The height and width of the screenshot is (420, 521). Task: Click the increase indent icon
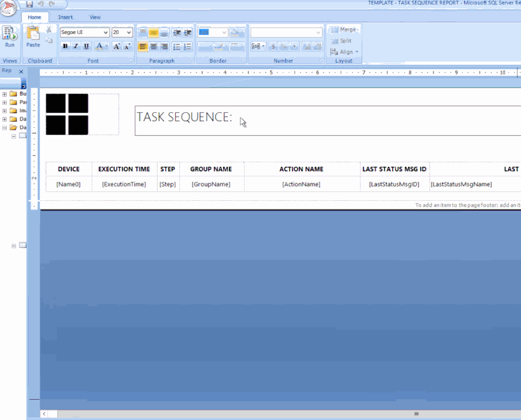(188, 32)
